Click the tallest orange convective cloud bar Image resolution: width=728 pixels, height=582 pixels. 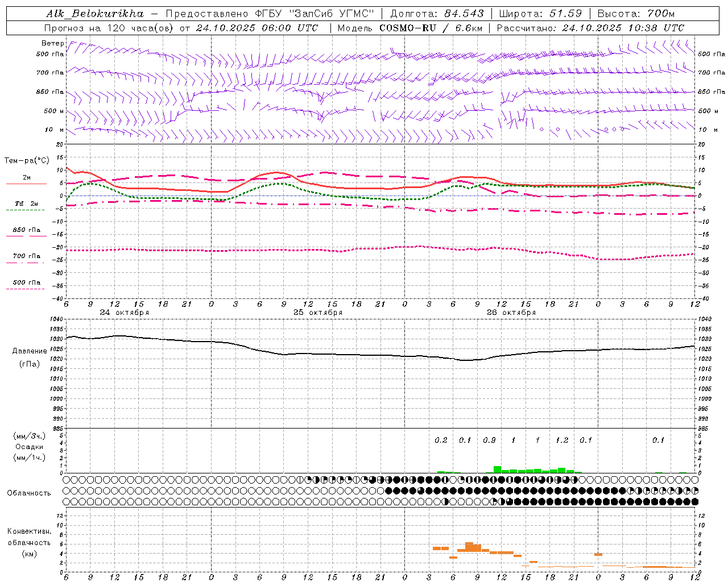pos(469,547)
